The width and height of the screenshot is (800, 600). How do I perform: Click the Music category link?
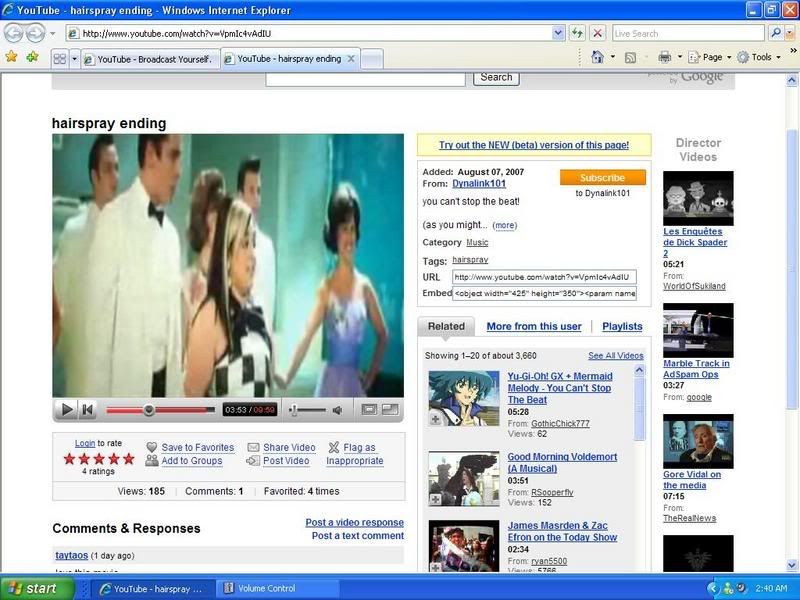pos(477,242)
